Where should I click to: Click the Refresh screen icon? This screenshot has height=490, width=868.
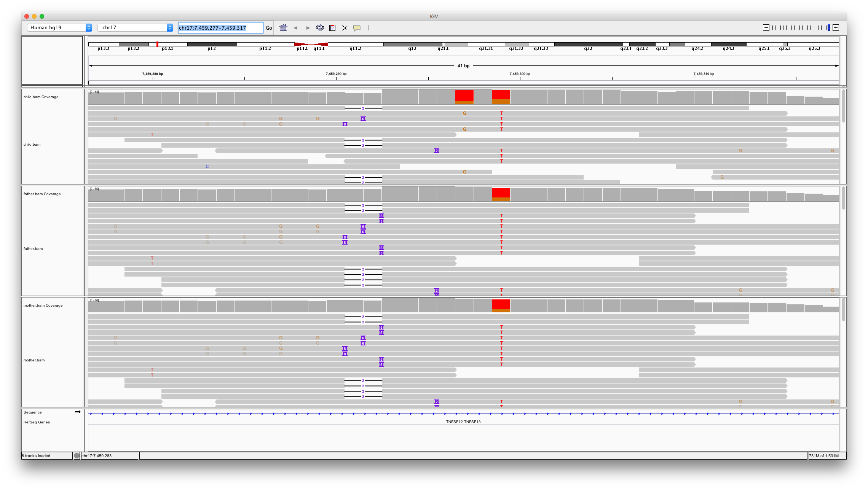pyautogui.click(x=320, y=27)
